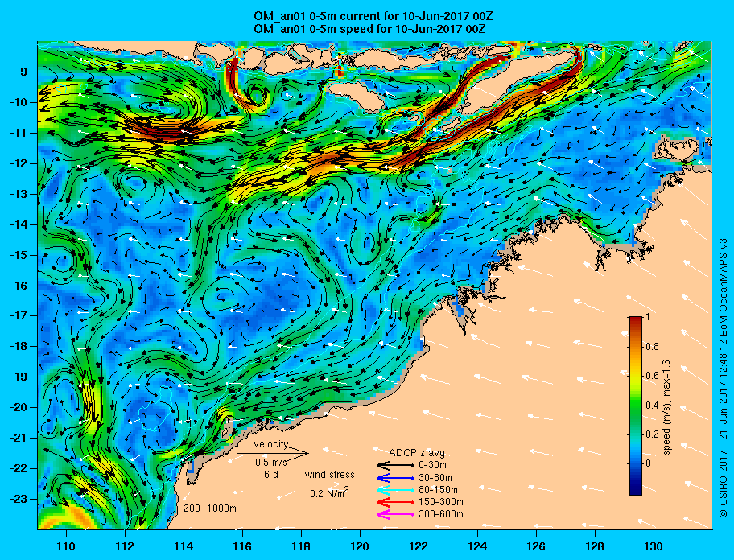734x560 pixels.
Task: Click the cyan bathymetry contour legend line
Action: click(x=201, y=517)
